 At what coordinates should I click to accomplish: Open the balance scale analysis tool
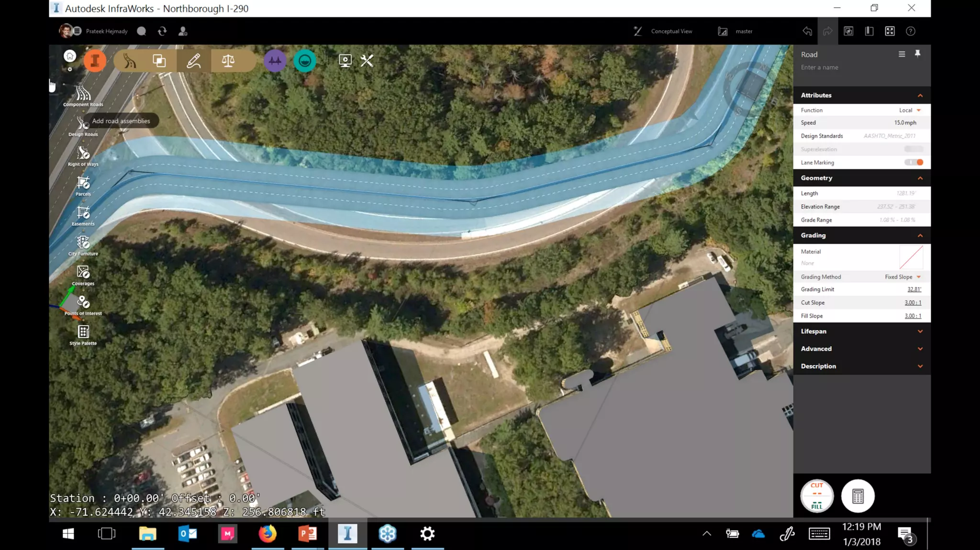click(228, 61)
